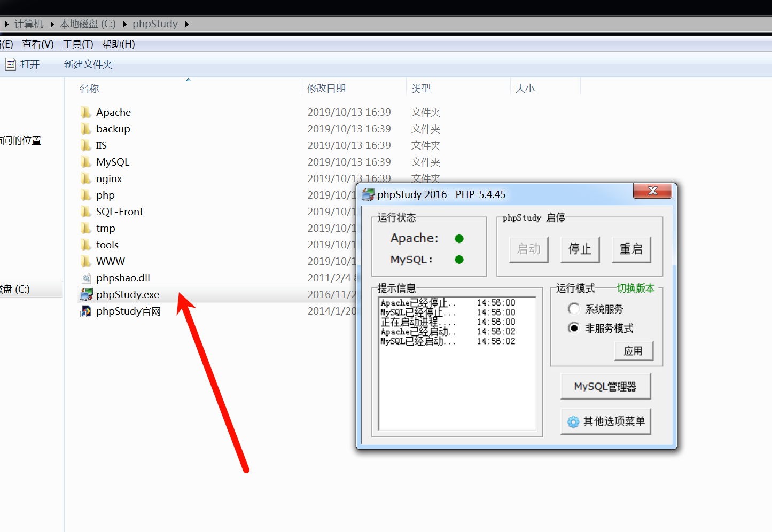Click the 正在启动进程 log line

[x=448, y=322]
